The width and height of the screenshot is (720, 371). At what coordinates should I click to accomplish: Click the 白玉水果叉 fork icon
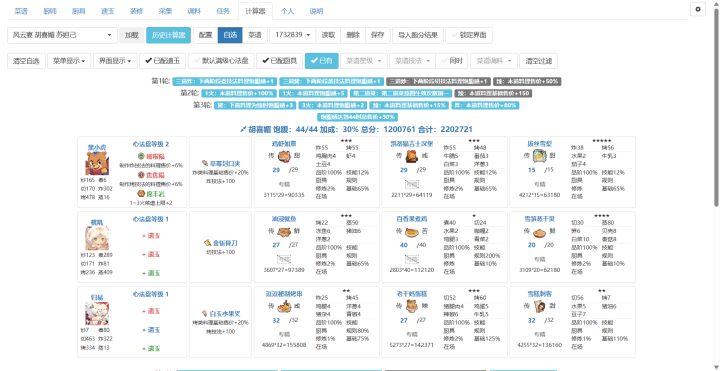coord(205,314)
